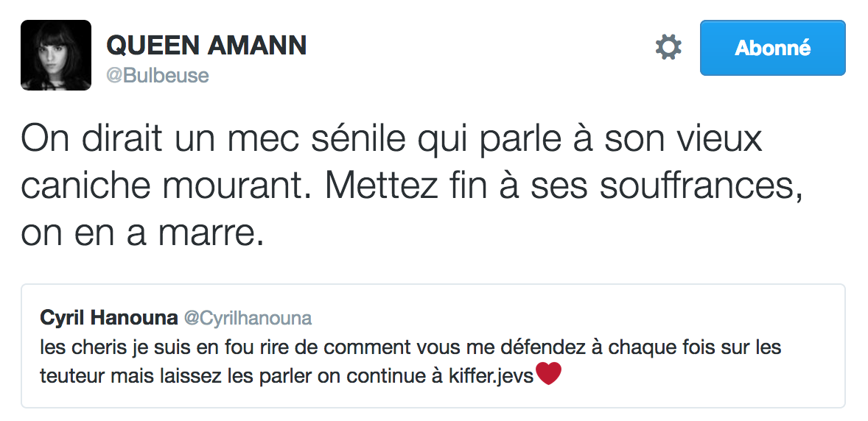
Task: Open the QUEEN AMANN display name link
Action: tap(206, 46)
